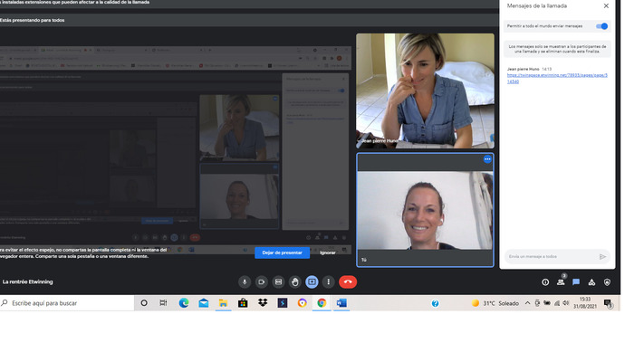Image resolution: width=644 pixels, height=362 pixels.
Task: Raise hand in the meeting
Action: coord(295,281)
